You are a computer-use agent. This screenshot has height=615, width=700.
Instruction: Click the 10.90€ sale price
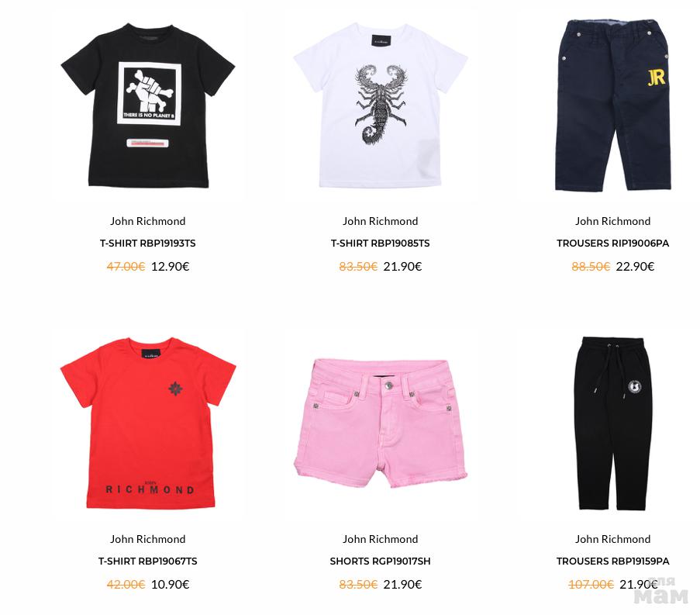click(x=170, y=585)
